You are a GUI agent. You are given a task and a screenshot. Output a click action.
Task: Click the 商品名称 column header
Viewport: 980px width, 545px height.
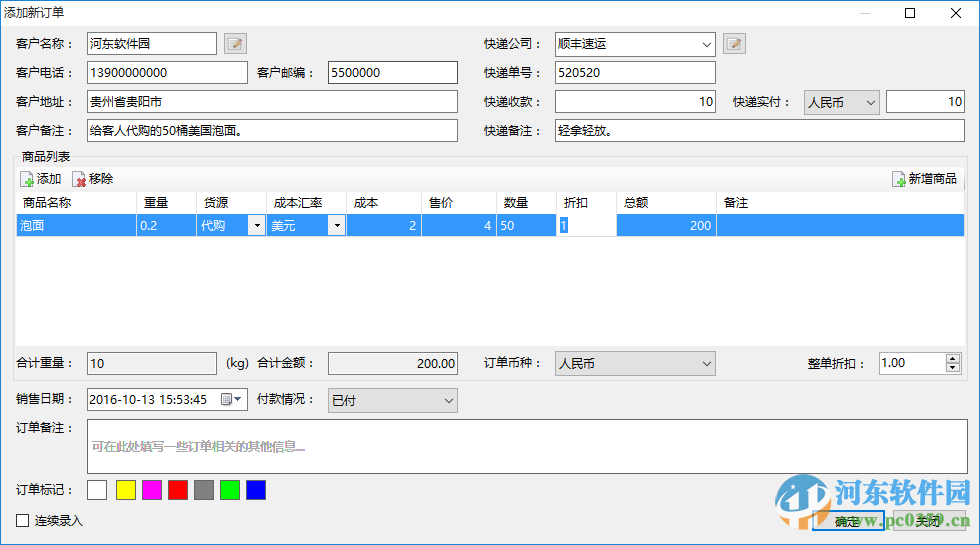(76, 203)
